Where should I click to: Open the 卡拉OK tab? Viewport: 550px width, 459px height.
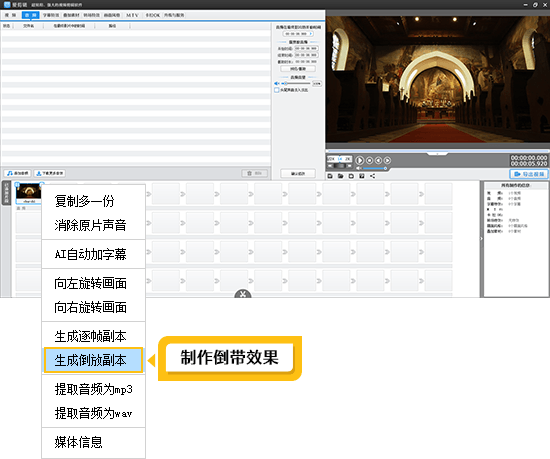tap(153, 15)
